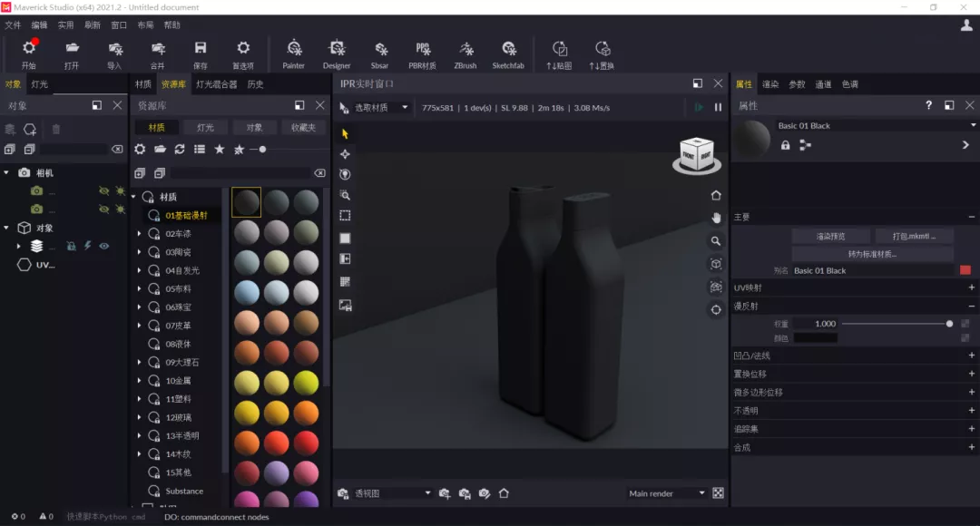The height and width of the screenshot is (526, 980).
Task: Toggle the lock icon under Basic 01 Black
Action: [x=785, y=145]
